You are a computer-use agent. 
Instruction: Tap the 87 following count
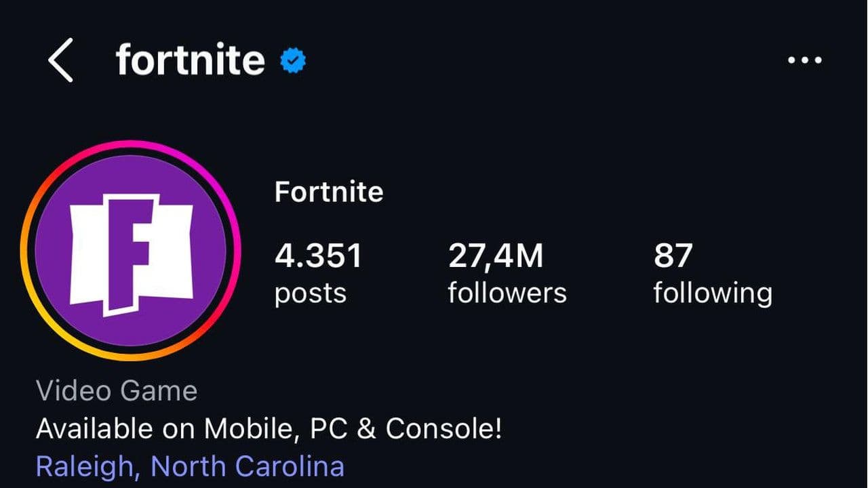(x=673, y=256)
